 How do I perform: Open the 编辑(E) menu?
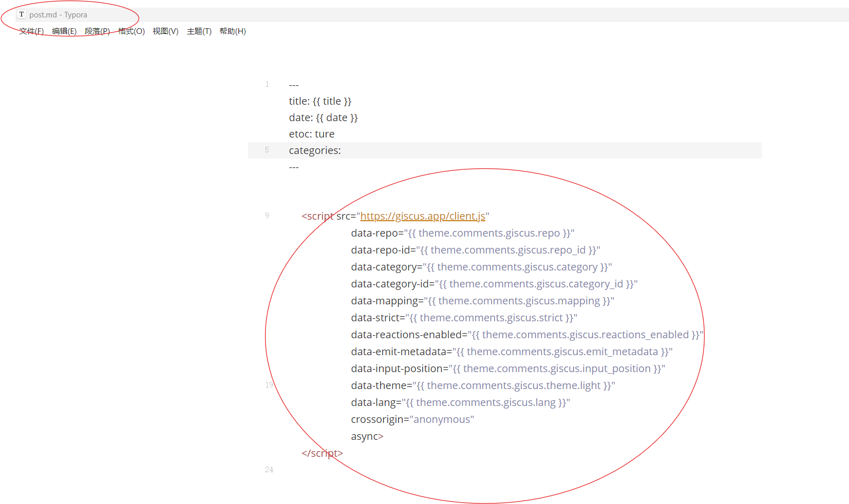[64, 31]
